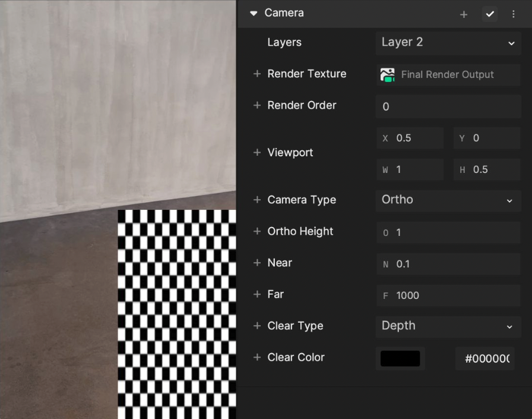Click the plus icon beside Ortho Height

[x=256, y=231]
